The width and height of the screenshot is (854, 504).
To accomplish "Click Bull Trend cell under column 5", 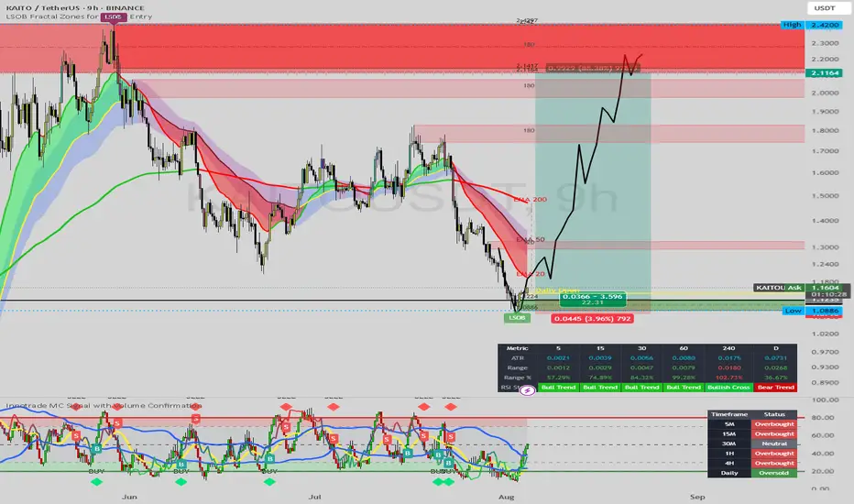I will [558, 388].
